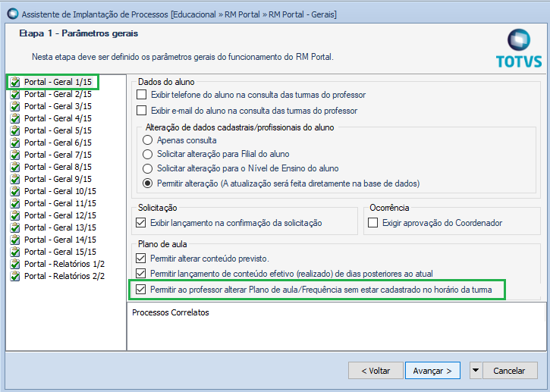Viewport: 550px width, 392px height.
Task: Open the dropdown arrow next to Cancelar
Action: coord(476,370)
